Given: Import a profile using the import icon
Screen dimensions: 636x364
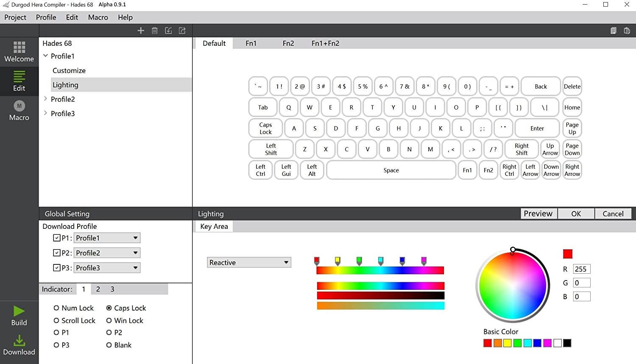Looking at the screenshot, I should pyautogui.click(x=168, y=30).
